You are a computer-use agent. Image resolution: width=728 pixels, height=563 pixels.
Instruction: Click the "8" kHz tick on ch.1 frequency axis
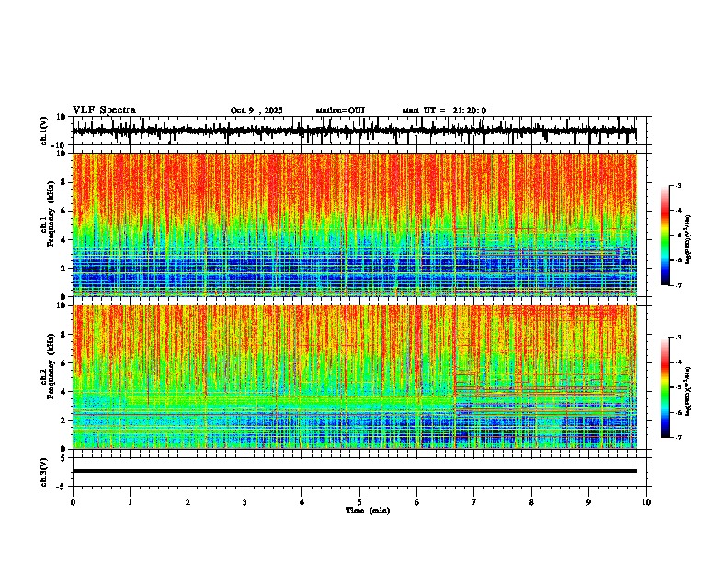[63, 182]
